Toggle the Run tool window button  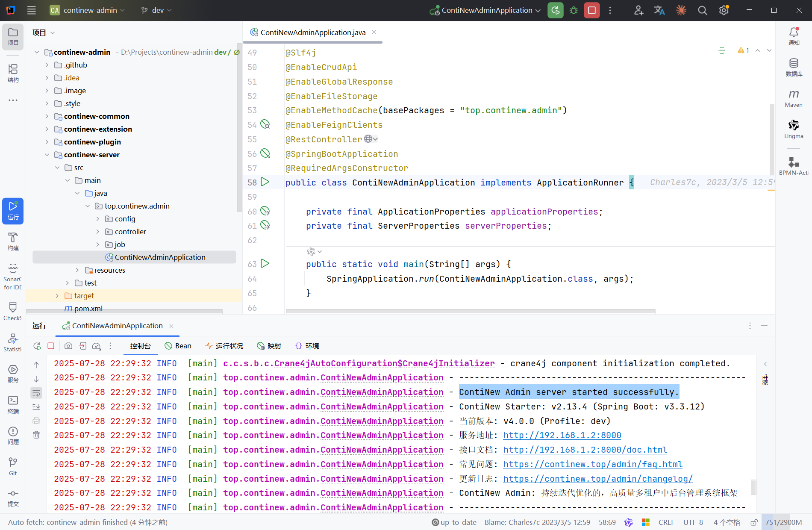click(x=13, y=211)
